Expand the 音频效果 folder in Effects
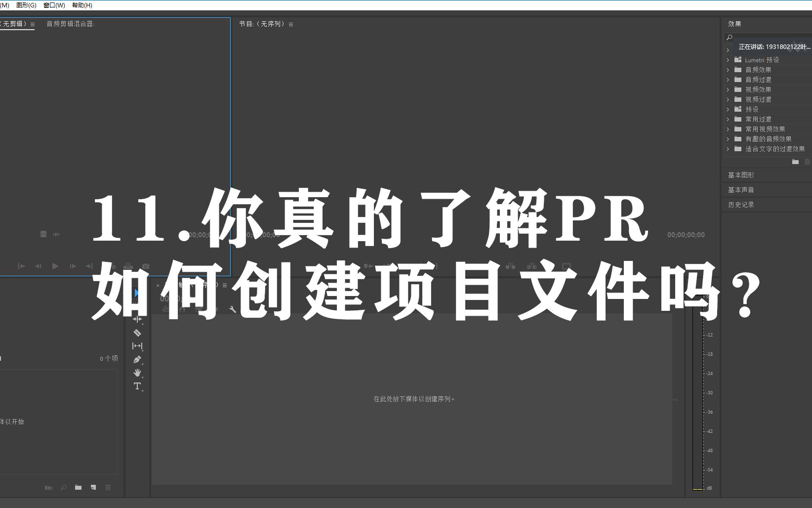This screenshot has height=508, width=812. 728,70
